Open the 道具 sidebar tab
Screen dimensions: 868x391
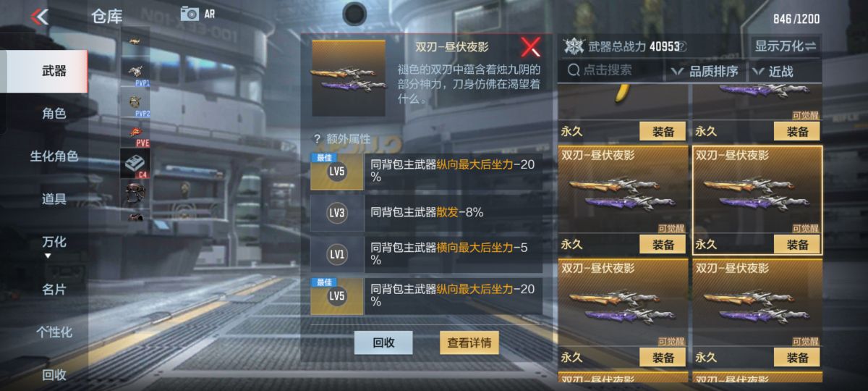tap(54, 198)
